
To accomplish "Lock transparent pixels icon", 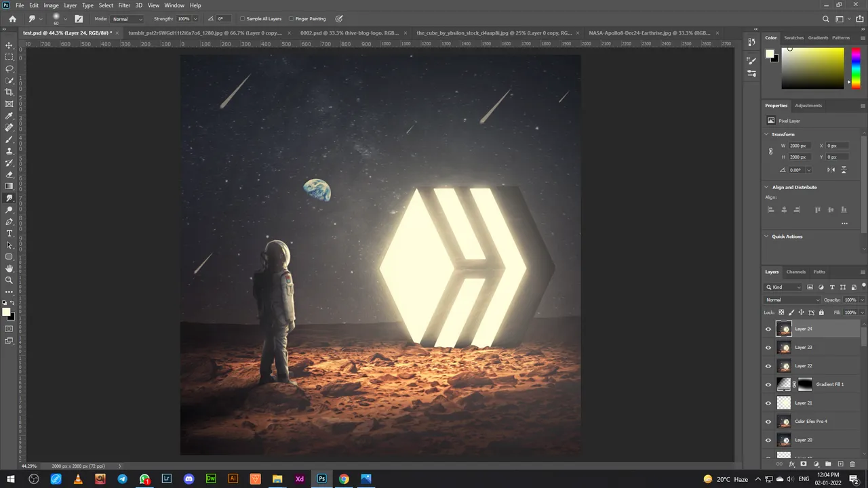I will tap(781, 312).
